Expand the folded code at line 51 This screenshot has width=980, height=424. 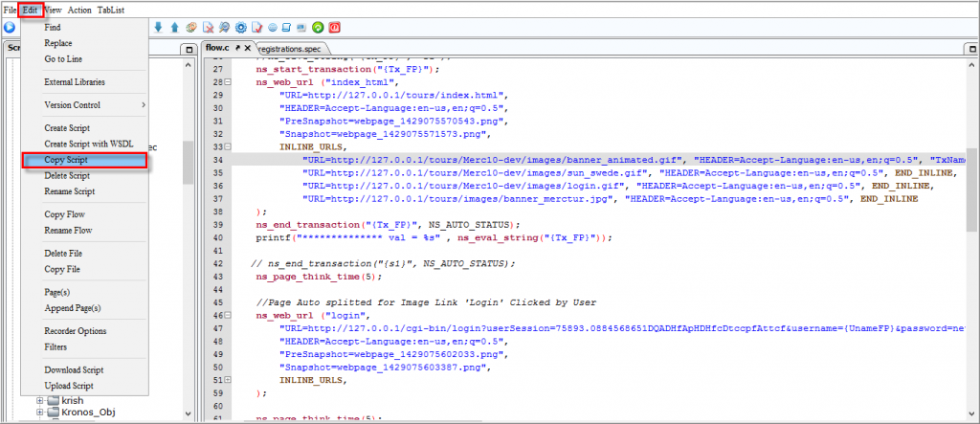[x=228, y=380]
